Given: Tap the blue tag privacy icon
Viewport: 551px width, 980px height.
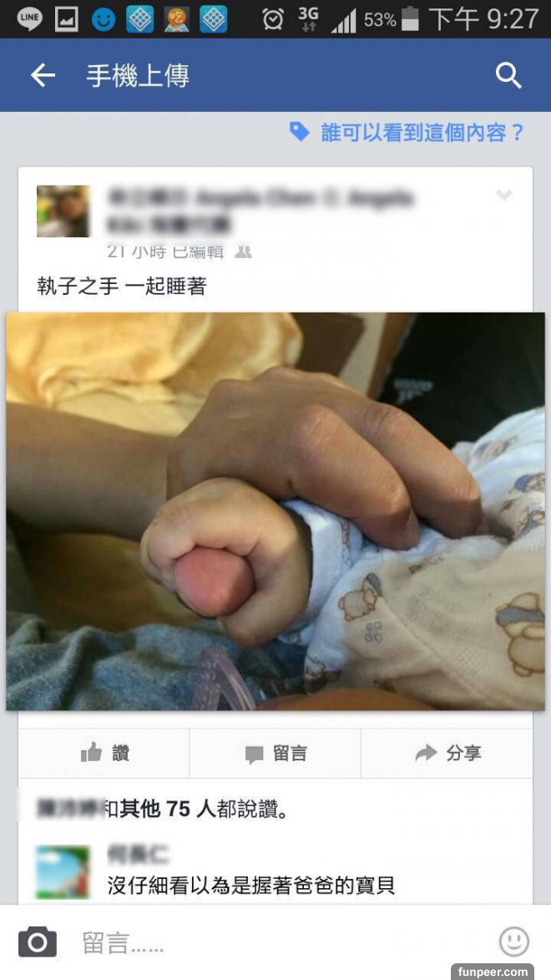Looking at the screenshot, I should coord(300,132).
